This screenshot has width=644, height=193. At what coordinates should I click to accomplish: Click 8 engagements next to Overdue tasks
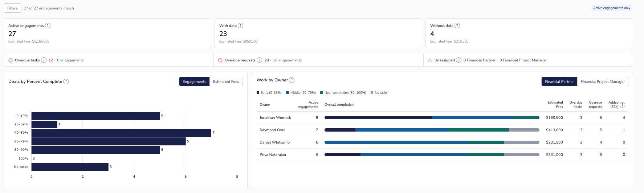pos(70,60)
